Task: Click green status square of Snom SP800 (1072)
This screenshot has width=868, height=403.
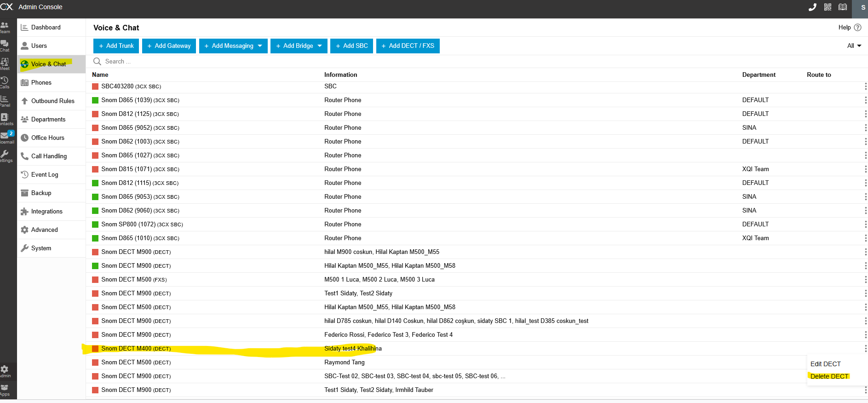Action: 95,225
